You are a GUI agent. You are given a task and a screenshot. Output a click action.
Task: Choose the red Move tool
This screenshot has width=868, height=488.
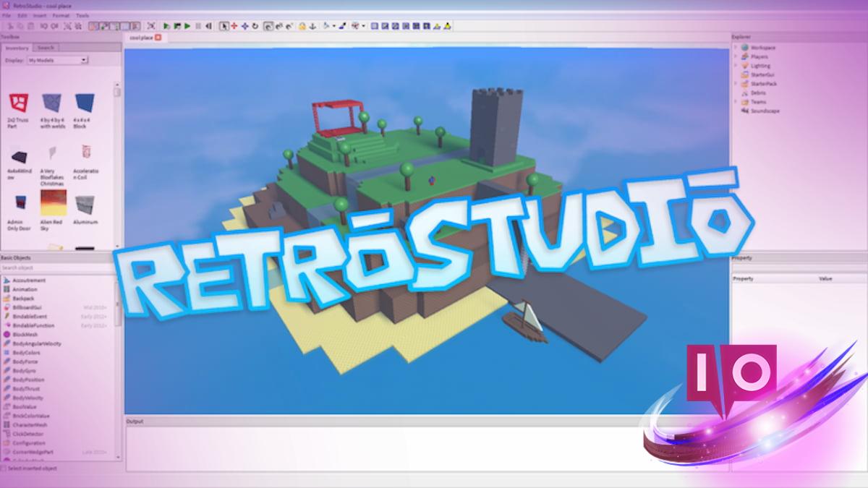coord(234,26)
